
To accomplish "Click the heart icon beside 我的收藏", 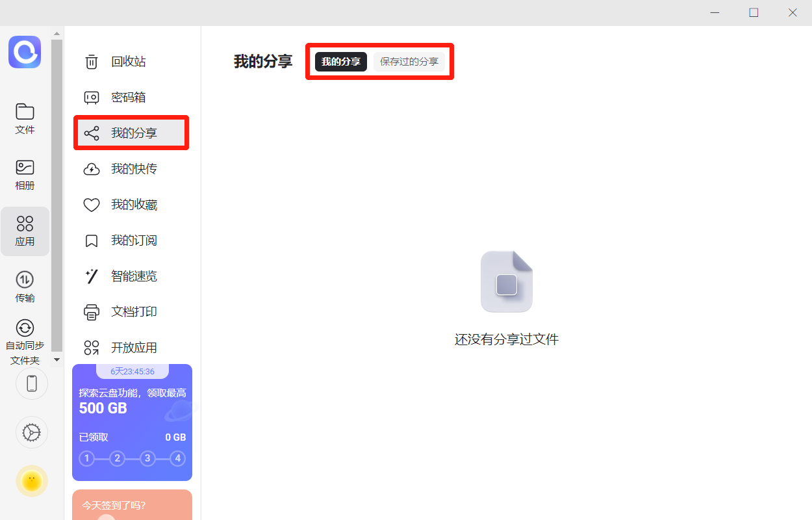I will tap(92, 205).
